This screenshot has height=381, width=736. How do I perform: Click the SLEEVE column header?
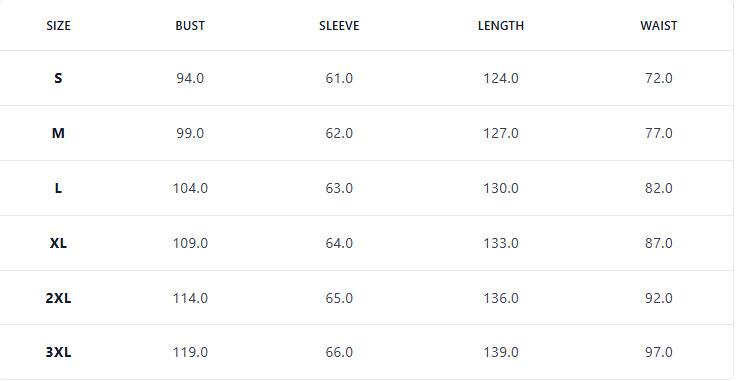(x=339, y=26)
